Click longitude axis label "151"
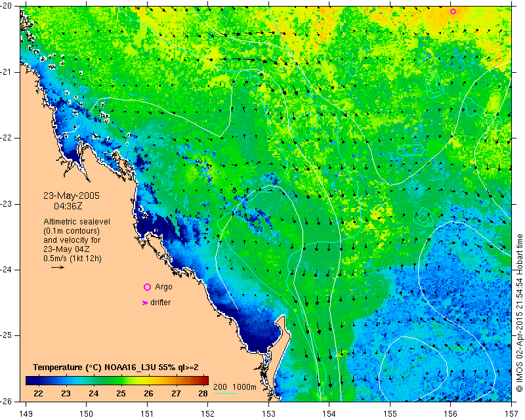The image size is (525, 420). pos(147,414)
